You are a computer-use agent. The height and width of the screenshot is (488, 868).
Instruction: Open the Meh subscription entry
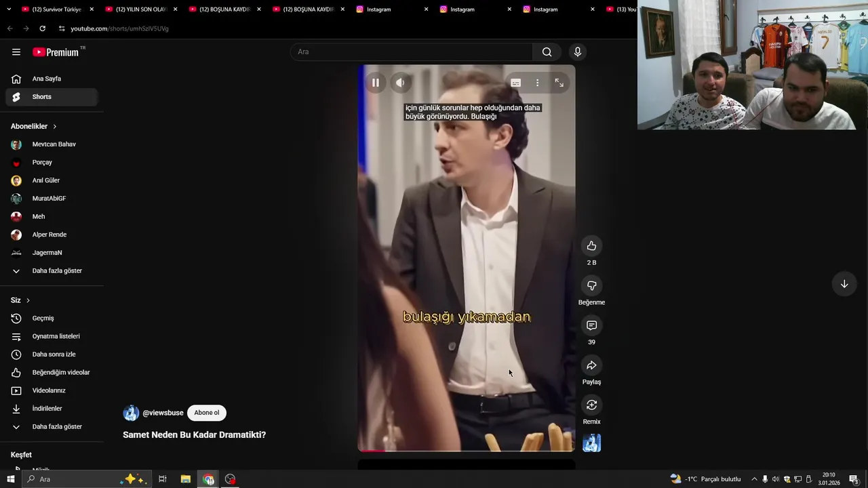pos(52,217)
